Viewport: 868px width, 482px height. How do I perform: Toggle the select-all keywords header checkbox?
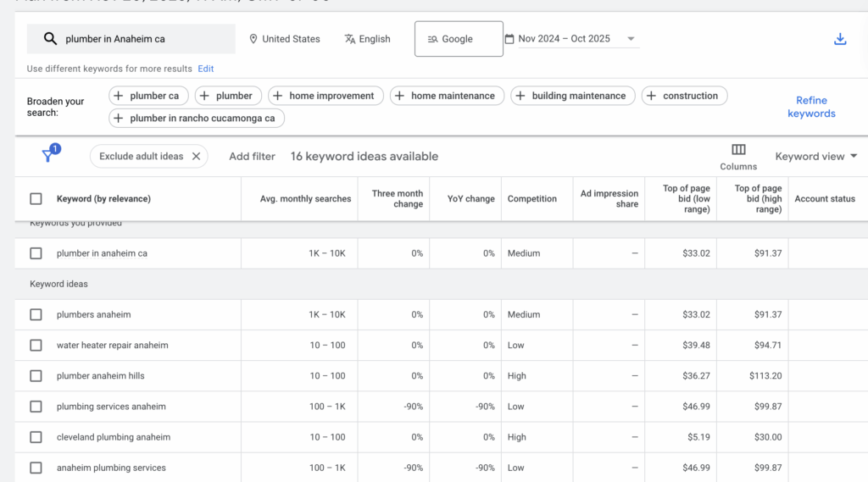tap(36, 199)
